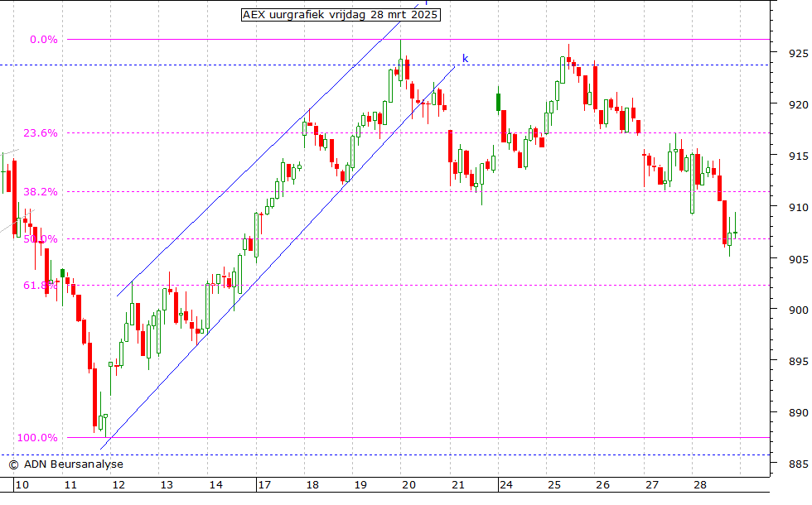Viewport: 812px width, 505px height.
Task: Click the 38.2% Fibonacci level label
Action: tap(41, 192)
